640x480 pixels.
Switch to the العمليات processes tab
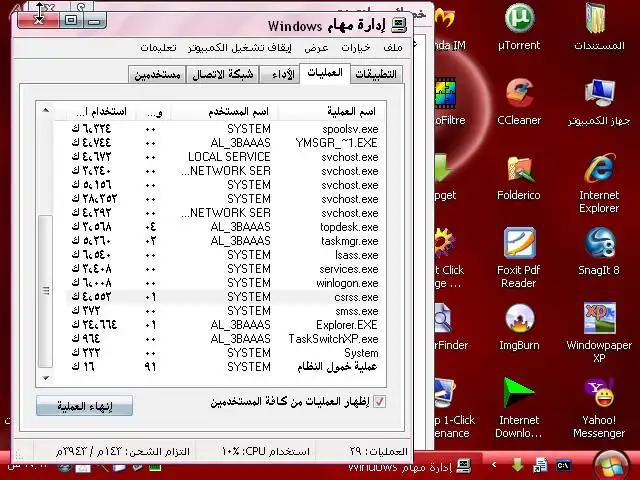pyautogui.click(x=324, y=73)
